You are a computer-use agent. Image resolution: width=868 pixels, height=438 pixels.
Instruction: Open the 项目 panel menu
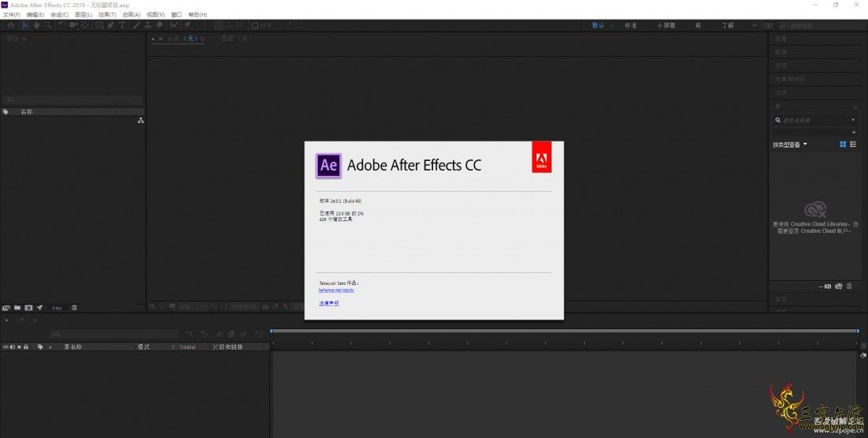tap(24, 39)
